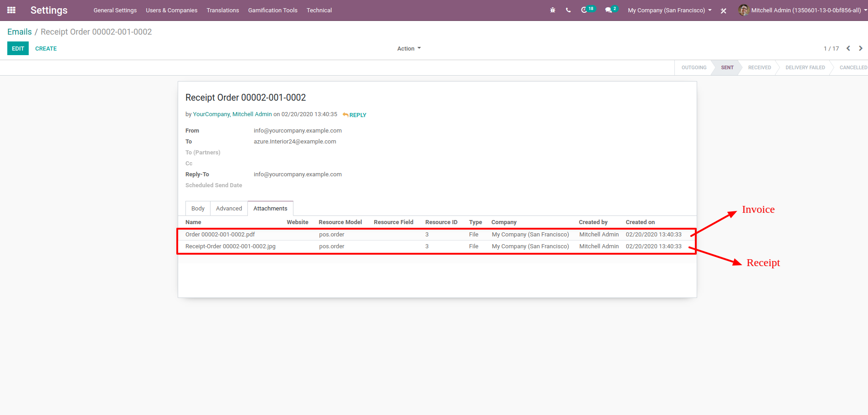Image resolution: width=868 pixels, height=415 pixels.
Task: Click Mitchell Admin avatar picture
Action: pos(743,10)
